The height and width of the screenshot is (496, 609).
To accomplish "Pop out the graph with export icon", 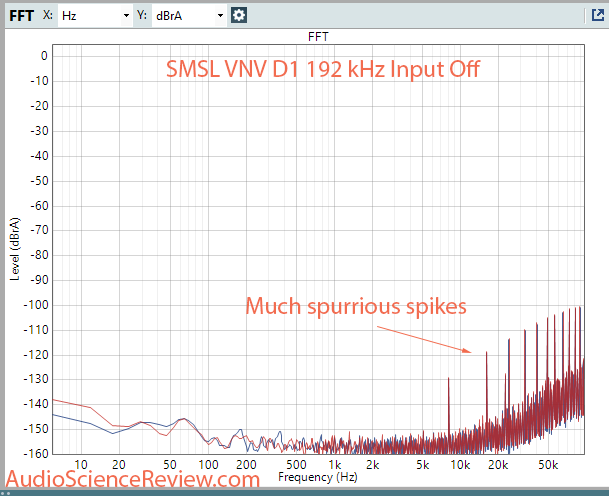I will (x=598, y=15).
